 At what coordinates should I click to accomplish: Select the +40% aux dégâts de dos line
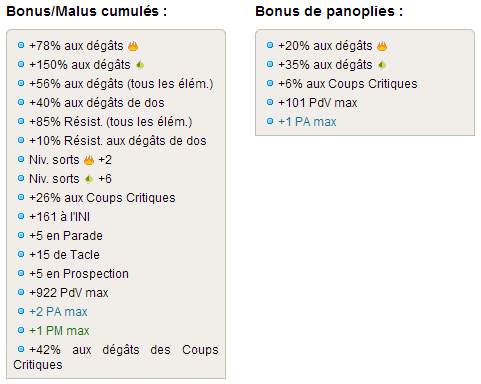click(97, 103)
